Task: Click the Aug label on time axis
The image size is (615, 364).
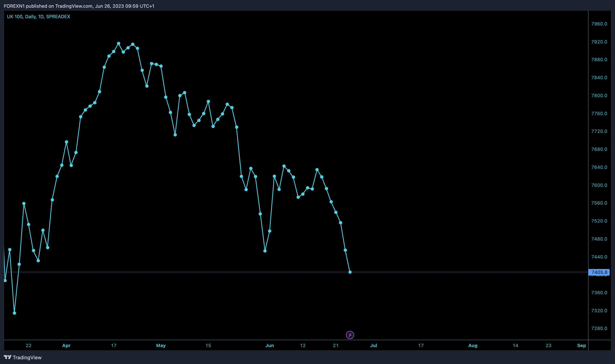Action: pos(473,345)
